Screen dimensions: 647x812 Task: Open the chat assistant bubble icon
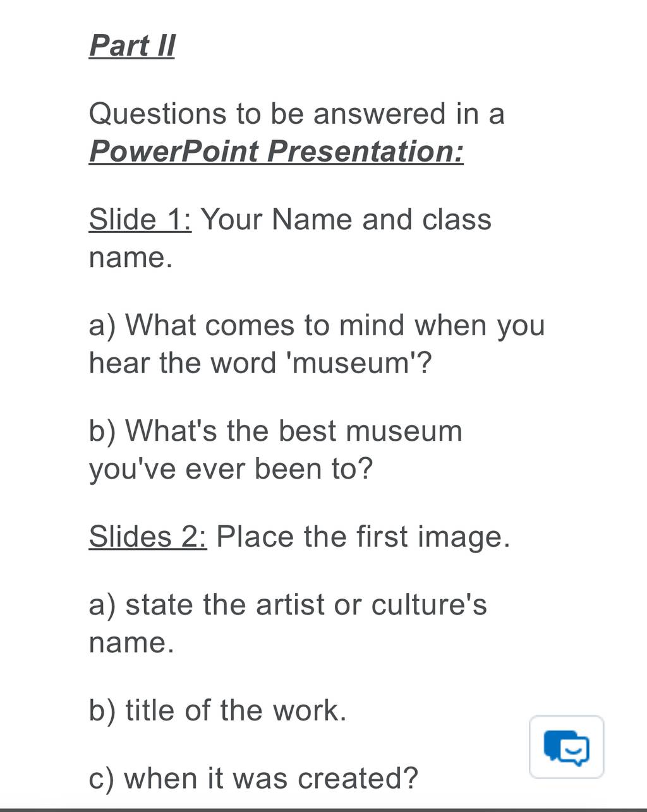(x=567, y=747)
